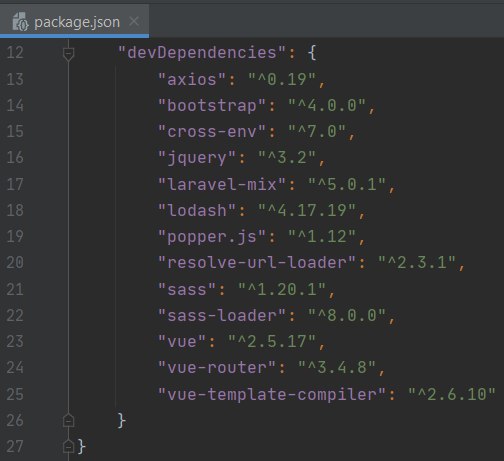Screen dimensions: 504x461
Task: Click the "lodash" key
Action: [x=197, y=211]
